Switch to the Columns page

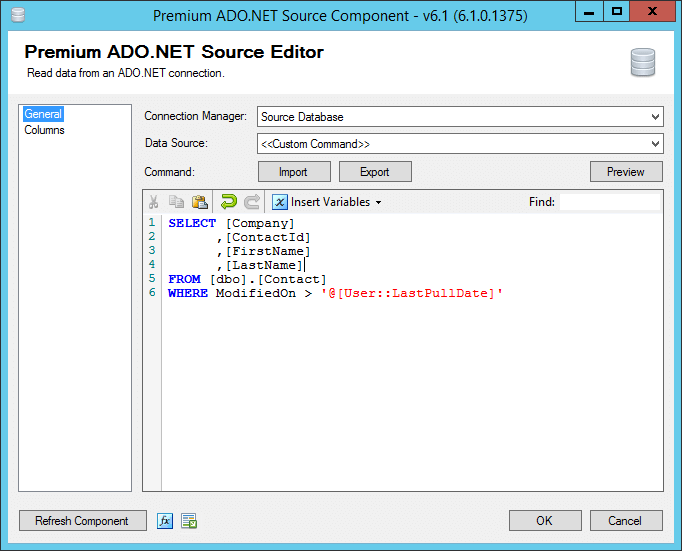point(44,130)
